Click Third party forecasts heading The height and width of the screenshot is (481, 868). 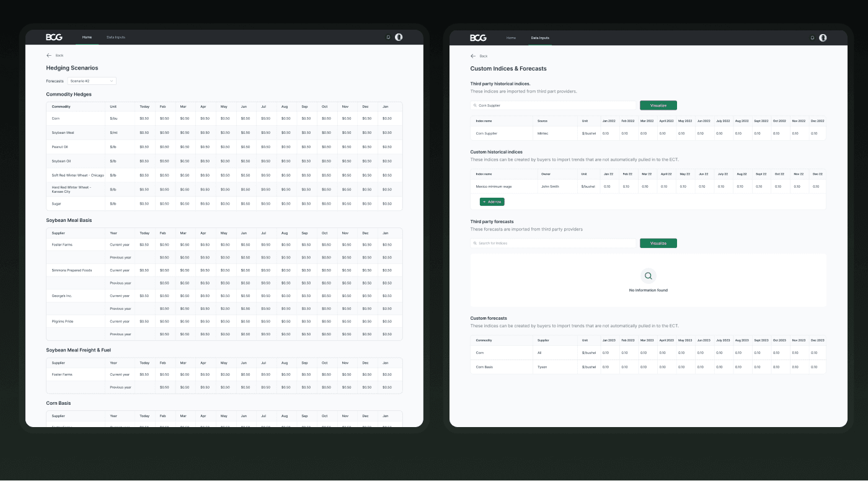point(492,221)
